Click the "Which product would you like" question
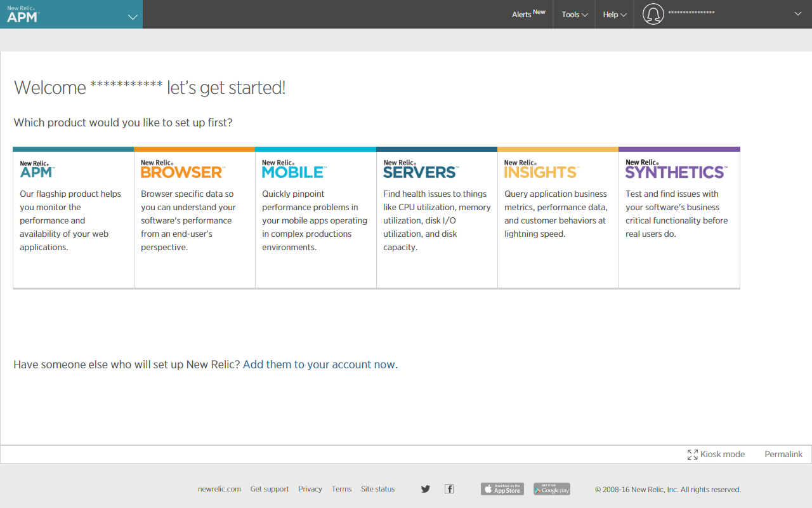812x508 pixels. [x=123, y=123]
